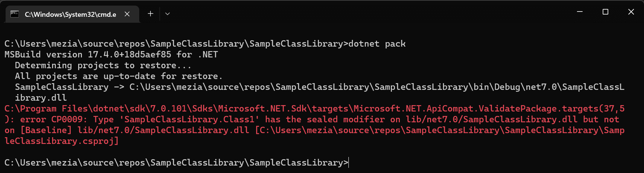The width and height of the screenshot is (644, 173).
Task: Click the 'Determining projects to restore...' line
Action: click(x=103, y=66)
